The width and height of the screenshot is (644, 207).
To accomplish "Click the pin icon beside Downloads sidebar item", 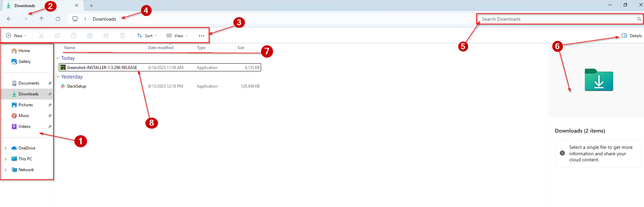I will coord(50,94).
